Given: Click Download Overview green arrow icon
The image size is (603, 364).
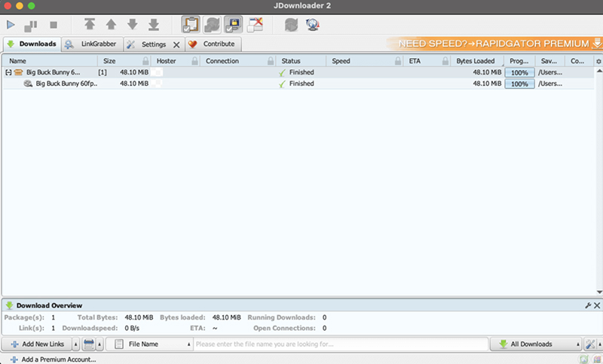Looking at the screenshot, I should click(x=10, y=305).
